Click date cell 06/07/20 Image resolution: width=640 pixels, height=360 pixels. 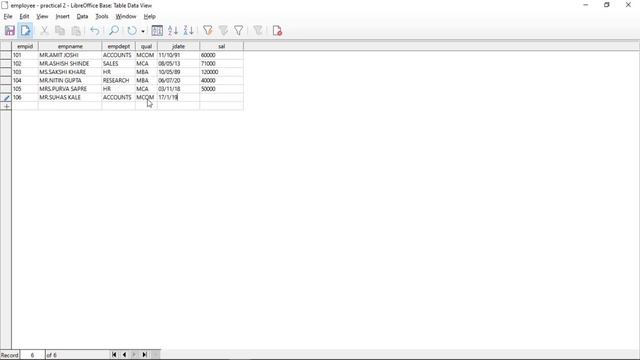click(x=178, y=80)
